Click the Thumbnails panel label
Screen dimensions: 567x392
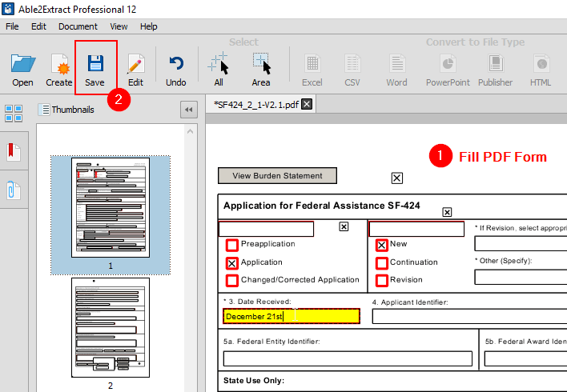(73, 110)
